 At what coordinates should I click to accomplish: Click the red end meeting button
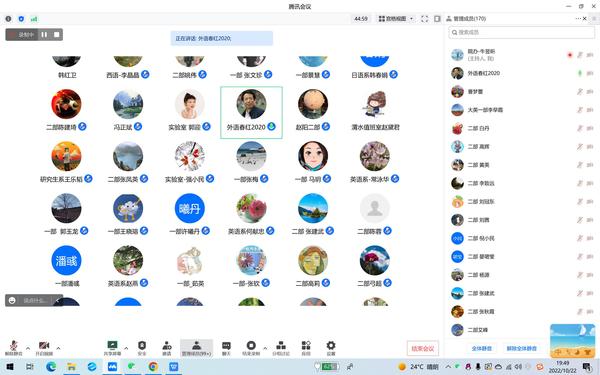(x=423, y=348)
